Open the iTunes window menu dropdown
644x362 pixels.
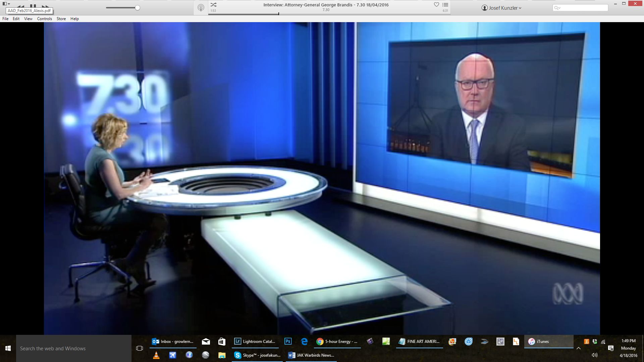click(x=6, y=4)
